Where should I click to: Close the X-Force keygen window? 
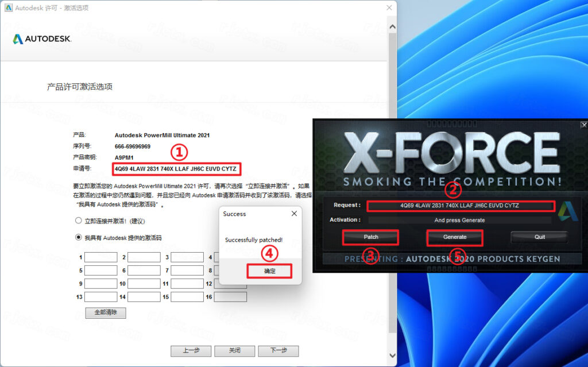(x=584, y=125)
